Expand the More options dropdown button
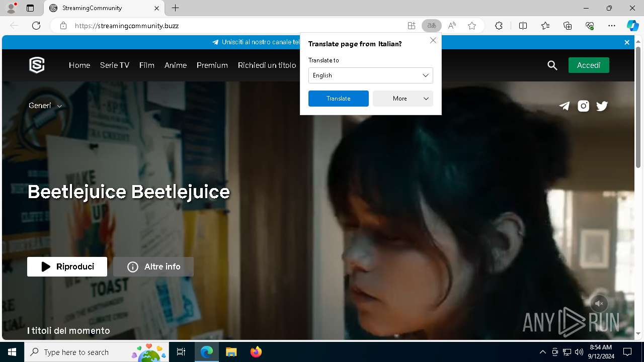This screenshot has height=362, width=644. tap(403, 99)
